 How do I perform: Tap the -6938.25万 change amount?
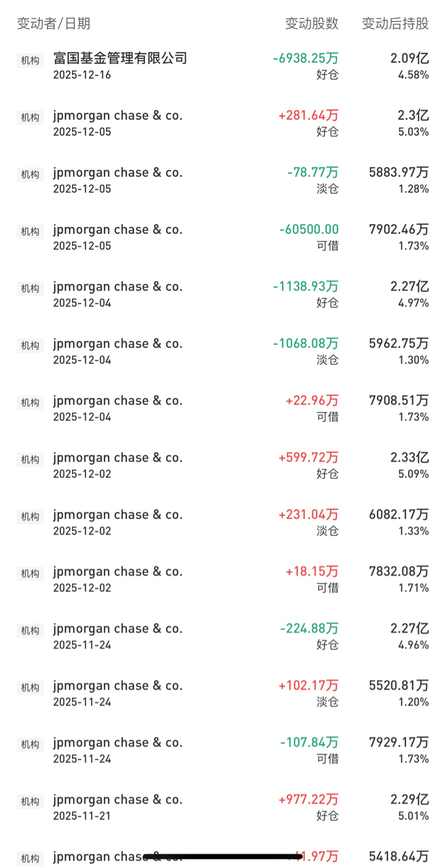pos(305,58)
